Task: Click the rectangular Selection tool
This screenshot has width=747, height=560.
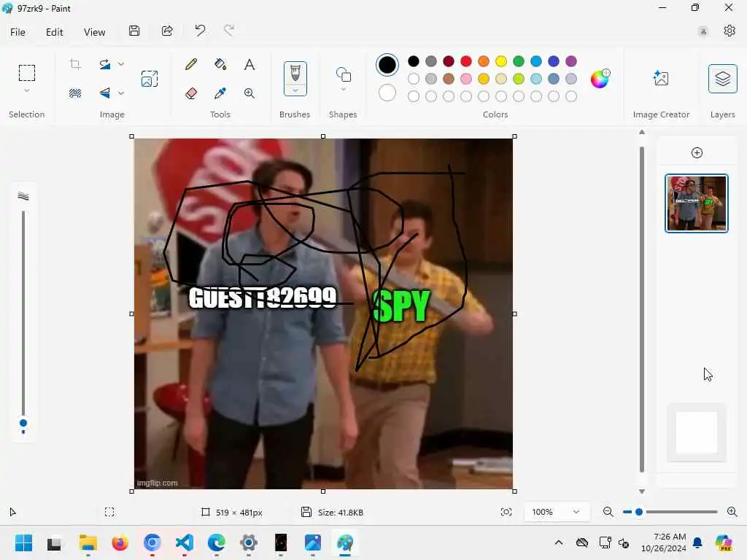Action: [x=27, y=73]
